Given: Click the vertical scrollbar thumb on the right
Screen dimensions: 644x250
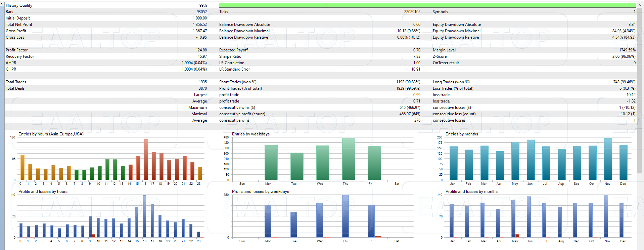Looking at the screenshot, I should (x=640, y=91).
